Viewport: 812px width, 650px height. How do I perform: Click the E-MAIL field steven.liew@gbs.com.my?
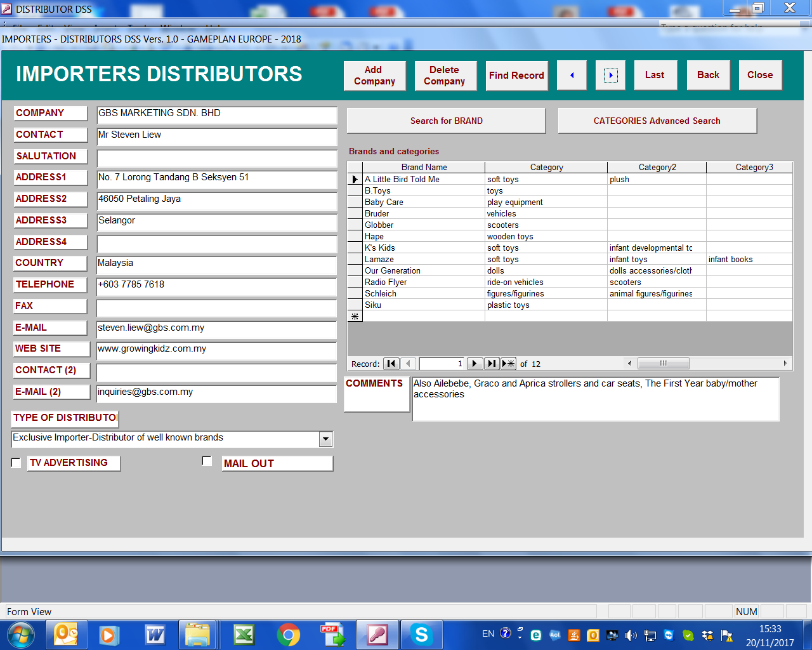216,329
